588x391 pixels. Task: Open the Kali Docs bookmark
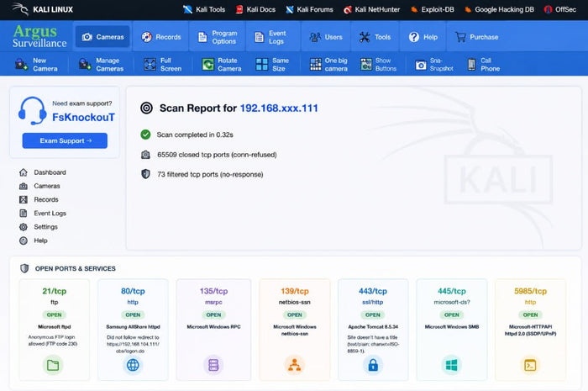pyautogui.click(x=255, y=9)
